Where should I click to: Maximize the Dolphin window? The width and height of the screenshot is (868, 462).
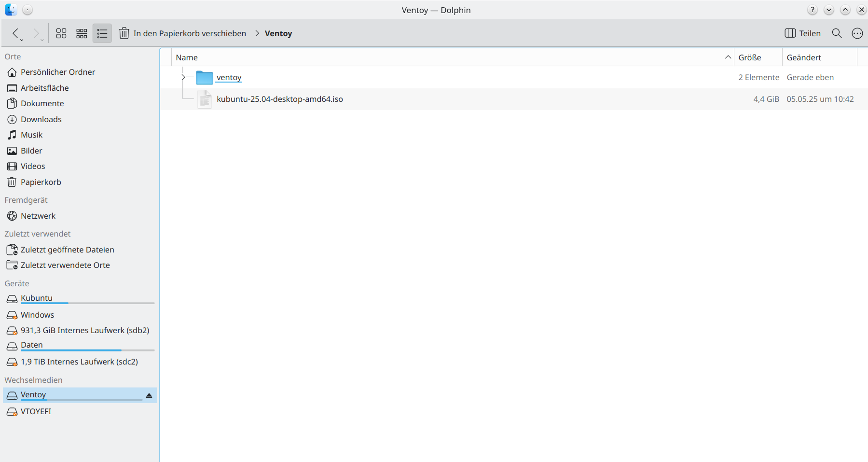coord(845,10)
